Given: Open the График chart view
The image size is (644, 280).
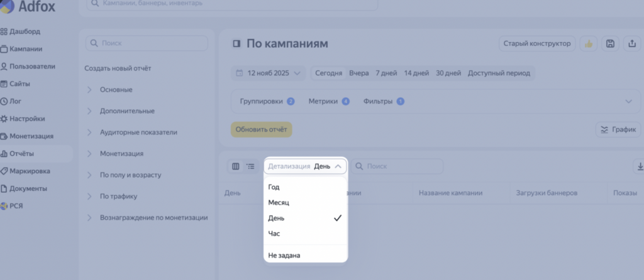Looking at the screenshot, I should click(x=618, y=129).
